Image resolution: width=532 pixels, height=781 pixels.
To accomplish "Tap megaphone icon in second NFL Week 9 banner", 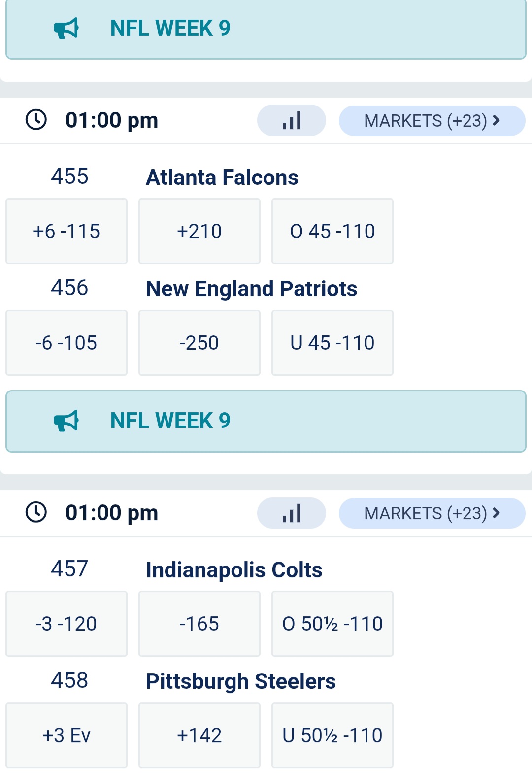I will 66,421.
